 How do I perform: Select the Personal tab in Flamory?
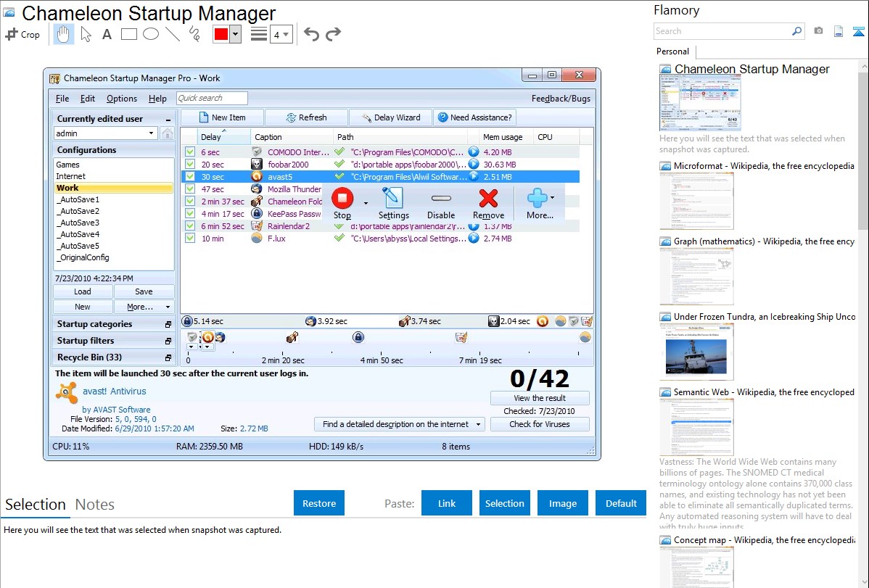672,51
